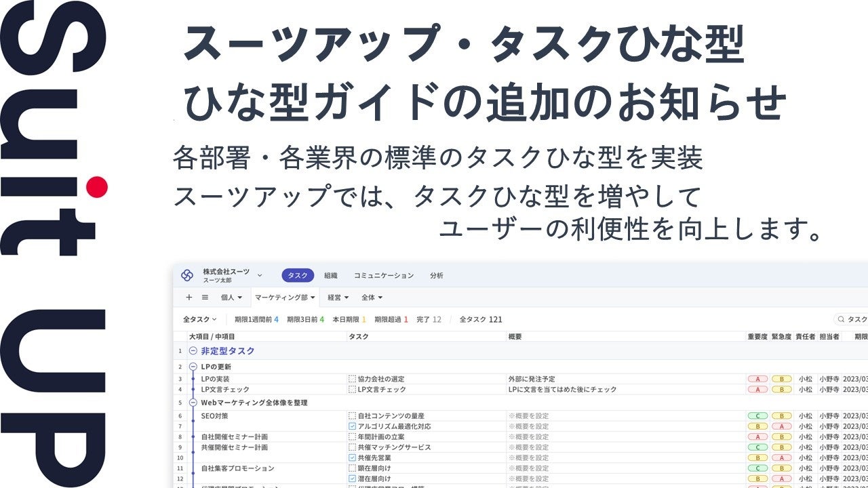The width and height of the screenshot is (868, 488).
Task: Open the 全タスク filter dropdown with chevron
Action: pyautogui.click(x=199, y=319)
